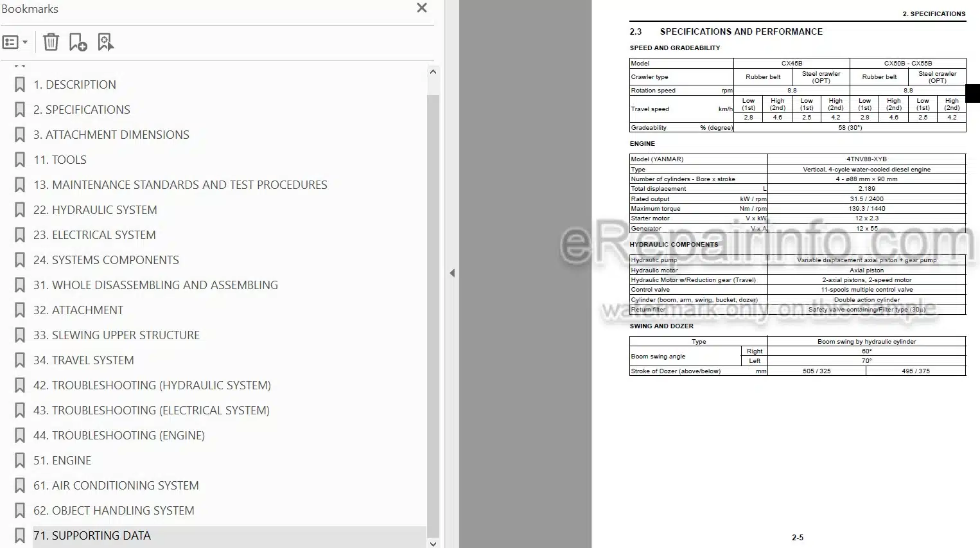The height and width of the screenshot is (548, 980).
Task: Open 24. SYSTEMS COMPONENTS bookmark
Action: 106,260
